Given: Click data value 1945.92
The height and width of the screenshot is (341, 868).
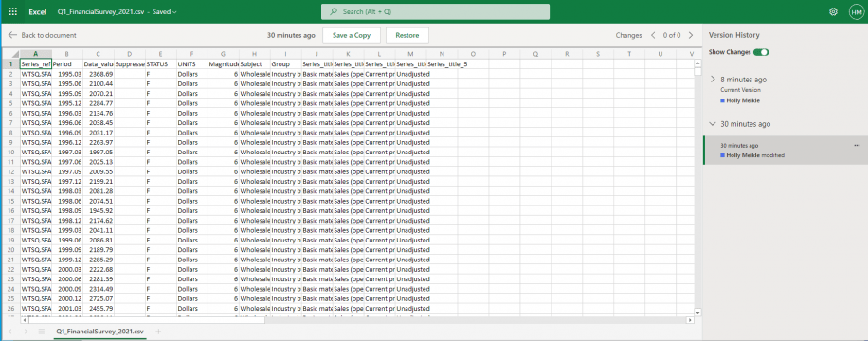Looking at the screenshot, I should click(98, 210).
